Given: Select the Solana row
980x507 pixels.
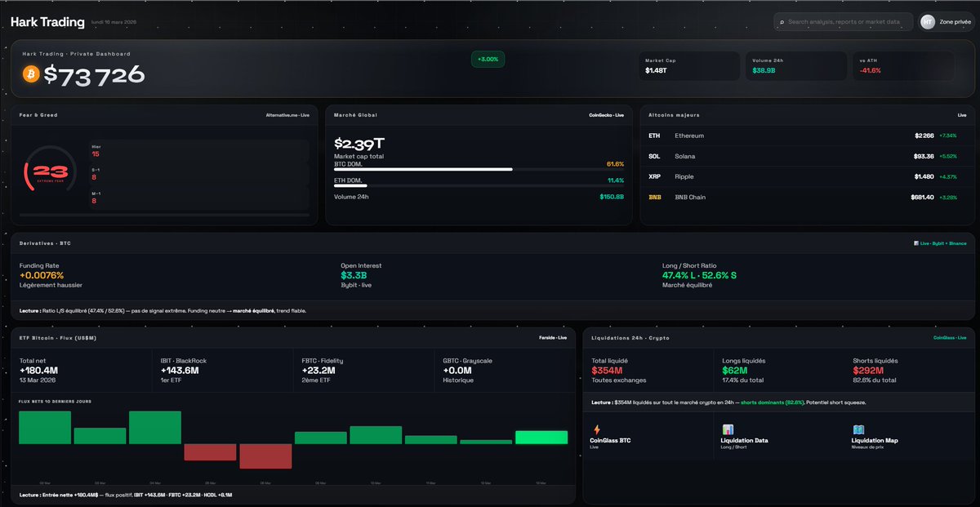Looking at the screenshot, I should point(808,156).
